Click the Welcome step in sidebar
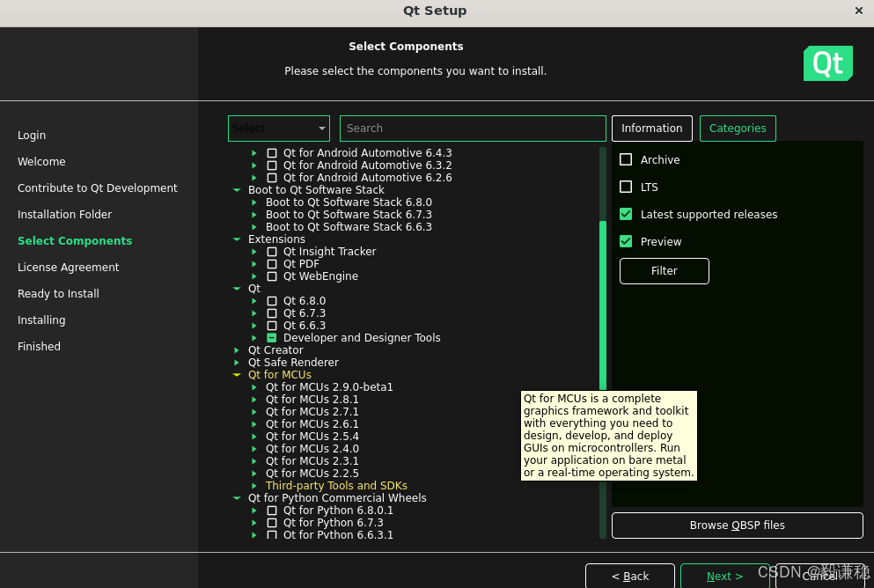Viewport: 874px width, 588px height. (41, 162)
